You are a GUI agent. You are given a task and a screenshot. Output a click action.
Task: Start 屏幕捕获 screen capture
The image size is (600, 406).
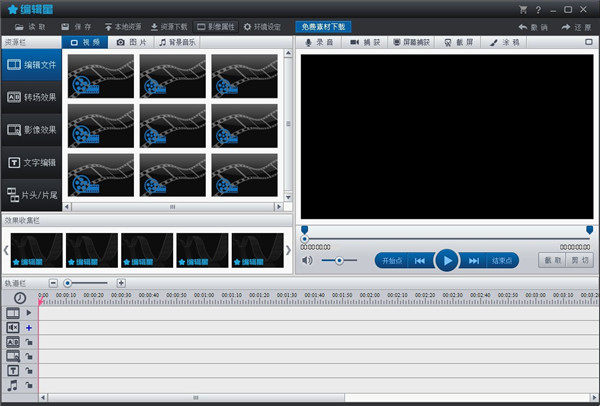[x=416, y=43]
